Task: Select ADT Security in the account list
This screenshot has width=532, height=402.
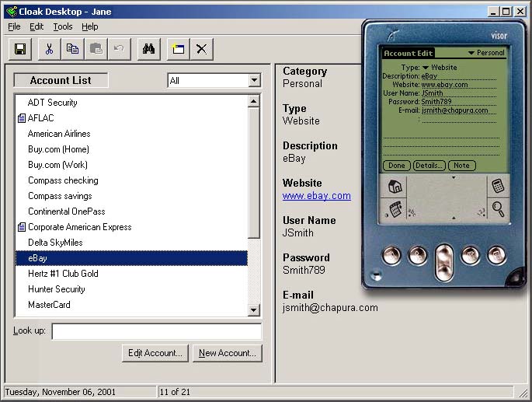Action: click(132, 103)
